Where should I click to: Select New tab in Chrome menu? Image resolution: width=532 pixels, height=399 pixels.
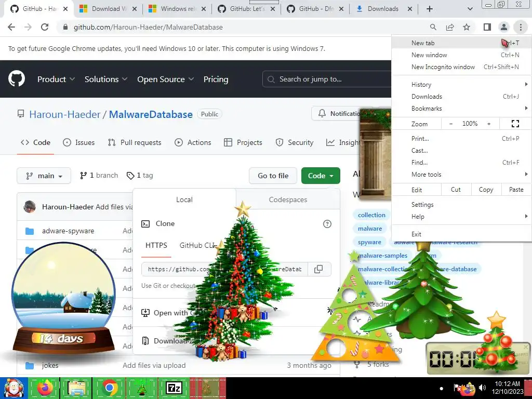[461, 43]
